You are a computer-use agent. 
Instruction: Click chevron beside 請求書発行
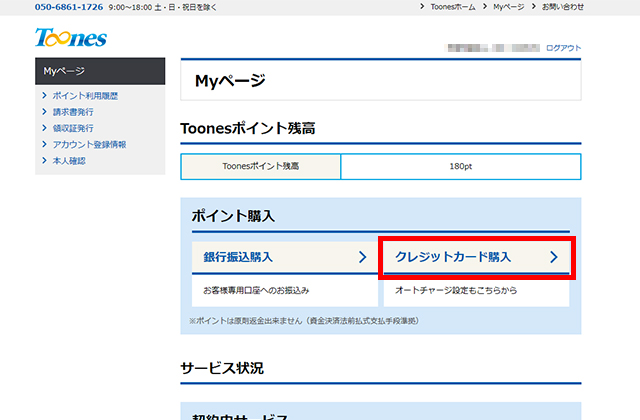point(44,111)
